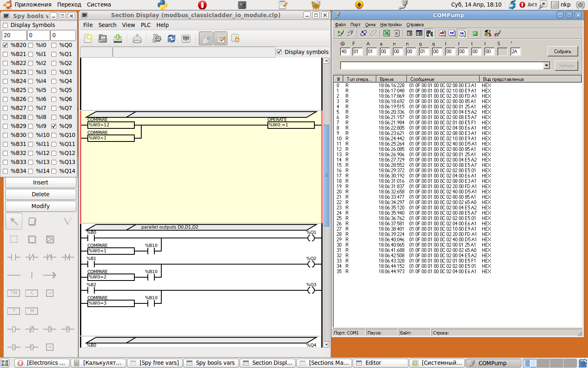Click the sliders configuration icon
Viewport: 588px width, 368px height.
pyautogui.click(x=186, y=38)
